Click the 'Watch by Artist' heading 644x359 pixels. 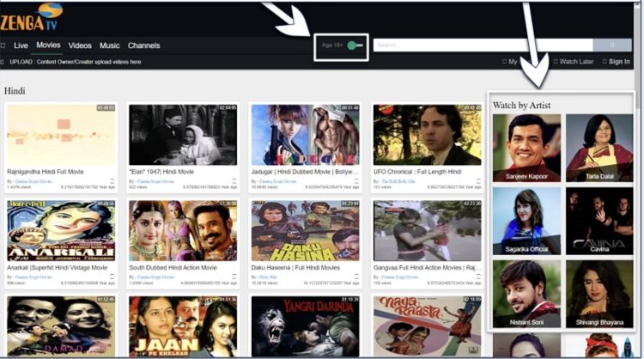point(521,105)
